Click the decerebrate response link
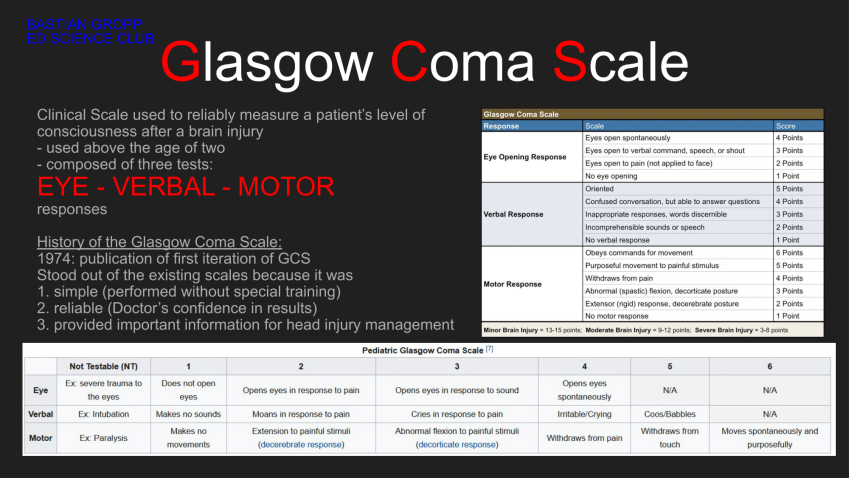This screenshot has width=849, height=478. 301,444
